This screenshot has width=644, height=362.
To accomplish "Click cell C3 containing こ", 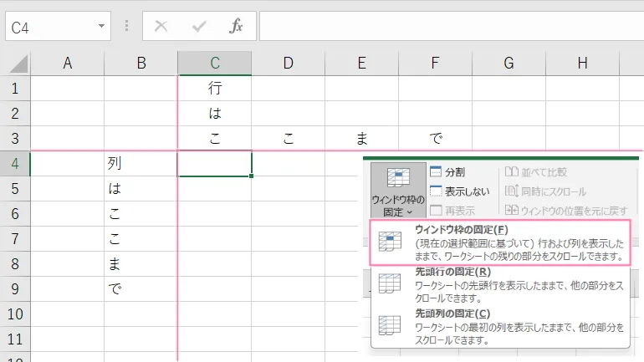I will click(215, 138).
